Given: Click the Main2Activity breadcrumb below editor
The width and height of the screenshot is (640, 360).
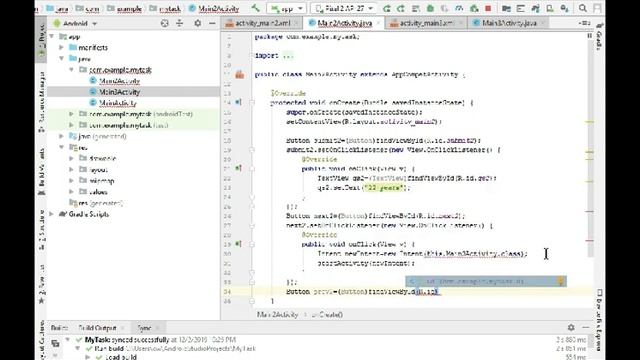Looking at the screenshot, I should click(x=278, y=315).
